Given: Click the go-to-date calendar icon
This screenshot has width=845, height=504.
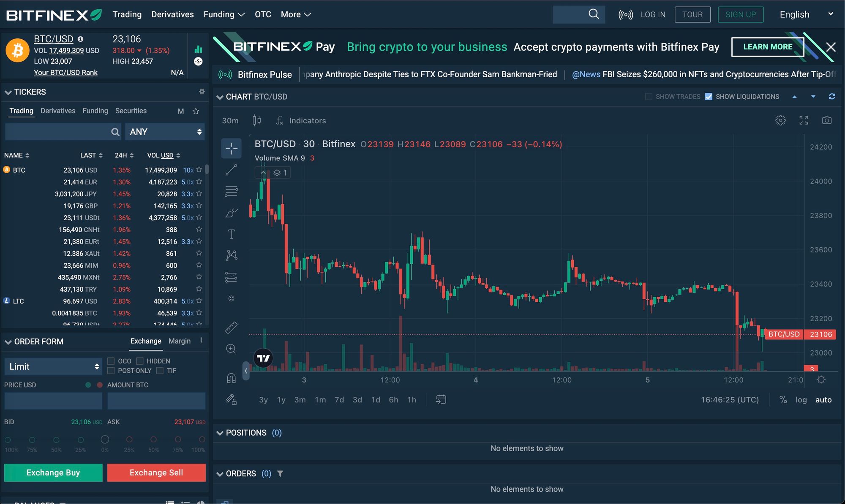Looking at the screenshot, I should (x=441, y=399).
